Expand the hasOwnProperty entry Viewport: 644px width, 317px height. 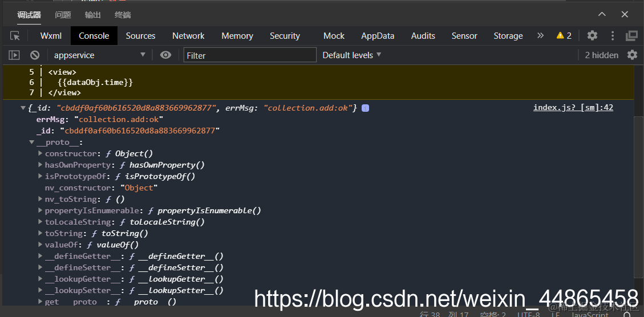(x=40, y=165)
